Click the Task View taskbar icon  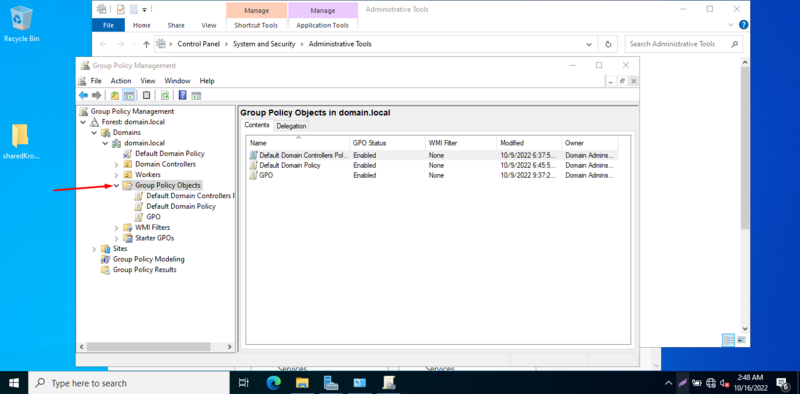tap(244, 383)
